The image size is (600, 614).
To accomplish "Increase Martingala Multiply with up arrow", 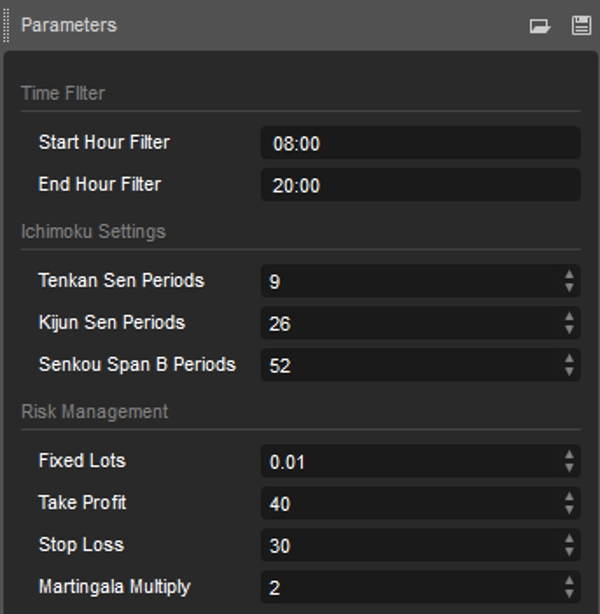I will [569, 581].
